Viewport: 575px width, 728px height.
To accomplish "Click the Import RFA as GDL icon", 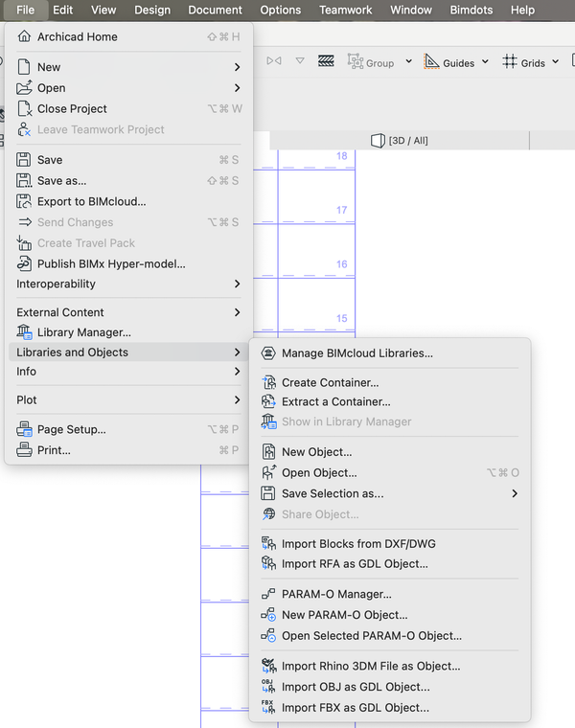I will tap(268, 563).
